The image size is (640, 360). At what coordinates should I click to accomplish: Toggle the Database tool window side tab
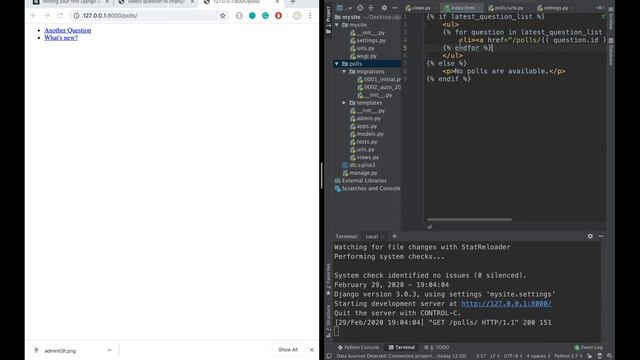[x=611, y=52]
